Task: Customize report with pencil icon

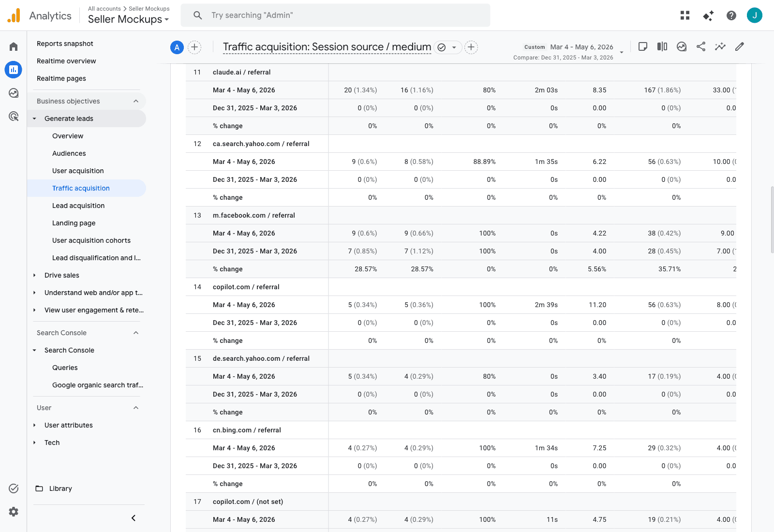Action: pyautogui.click(x=740, y=46)
